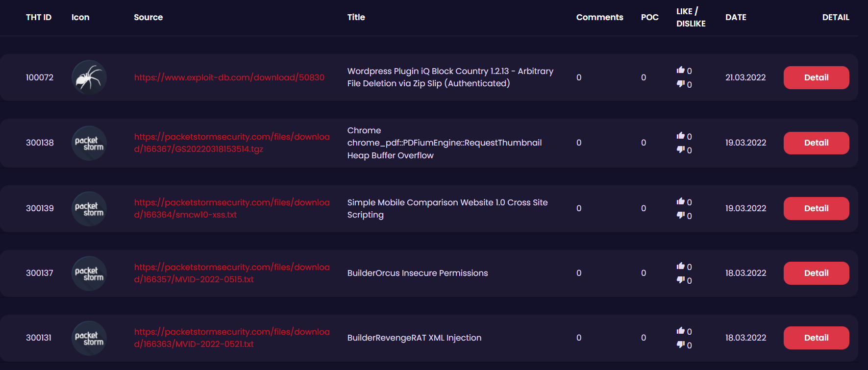Click the Comments count for entry 300138
This screenshot has width=868, height=370.
tap(579, 143)
